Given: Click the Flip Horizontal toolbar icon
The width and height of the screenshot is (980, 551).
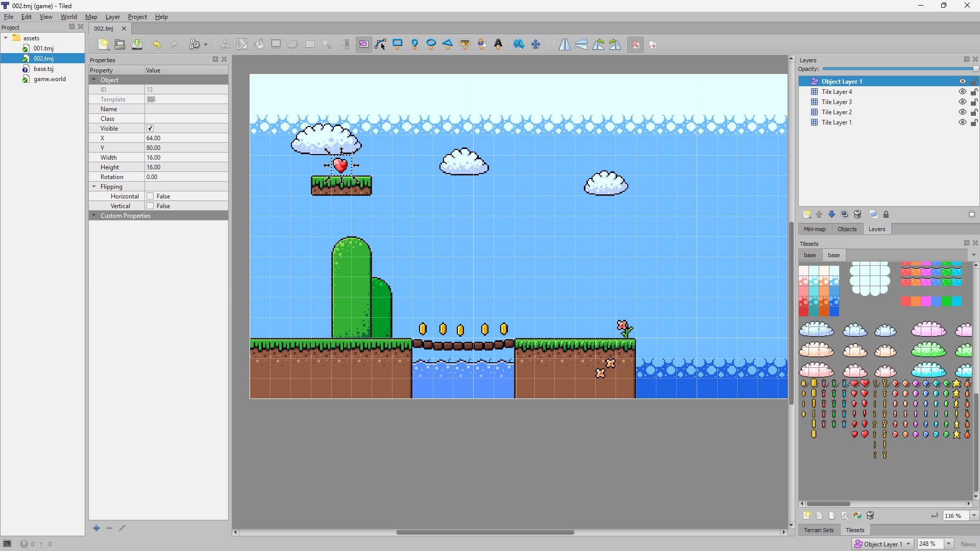Looking at the screenshot, I should [x=565, y=44].
